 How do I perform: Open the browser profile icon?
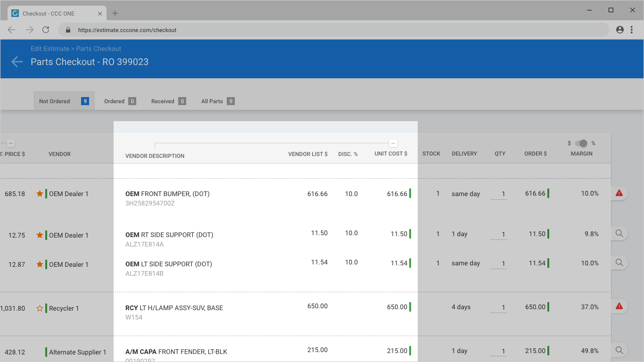[620, 30]
